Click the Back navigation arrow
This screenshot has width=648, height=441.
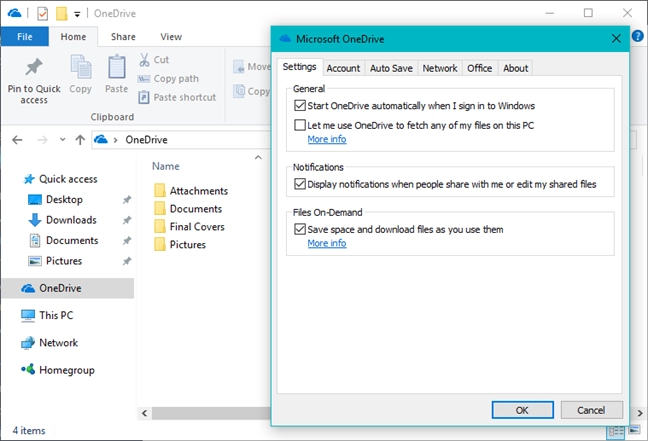tap(17, 140)
